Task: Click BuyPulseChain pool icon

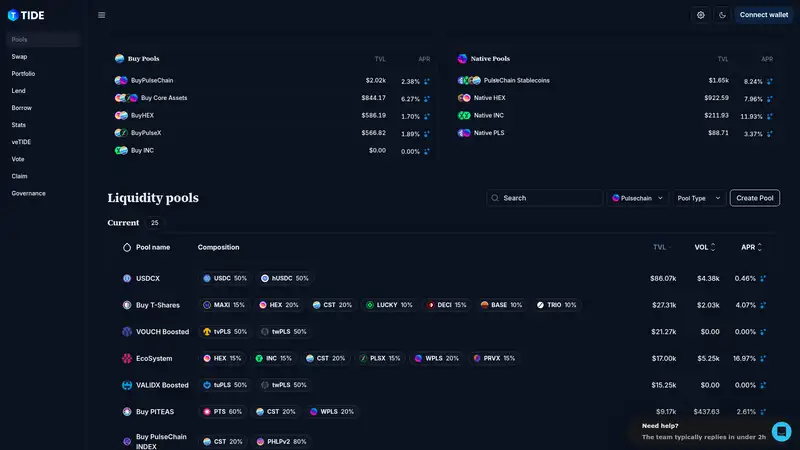Action: [121, 80]
